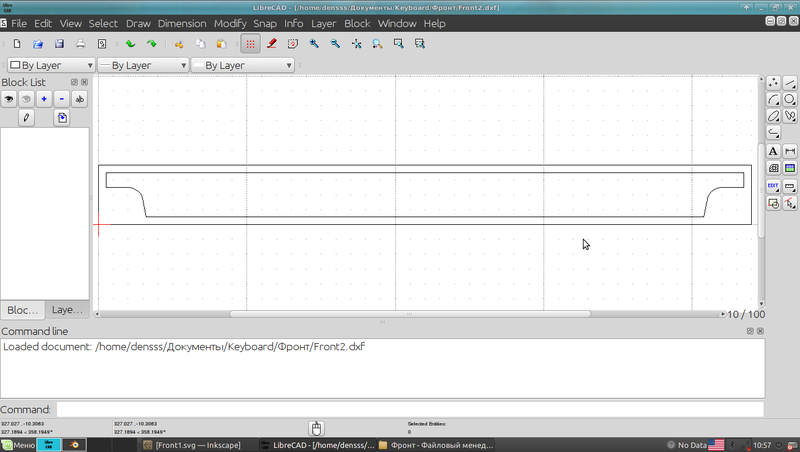Screen dimensions: 800x452
Task: Open the Select menu
Action: pyautogui.click(x=103, y=23)
